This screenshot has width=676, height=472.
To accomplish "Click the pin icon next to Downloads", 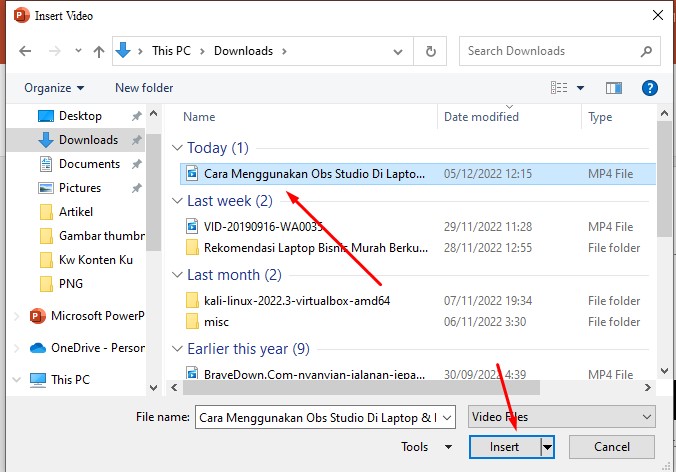I will pos(136,140).
